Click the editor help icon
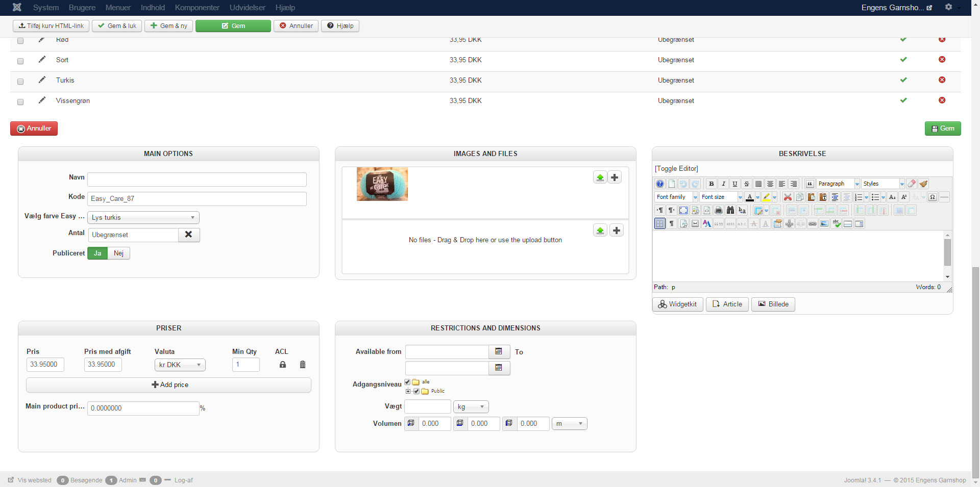Viewport: 980px width, 487px height. point(660,184)
